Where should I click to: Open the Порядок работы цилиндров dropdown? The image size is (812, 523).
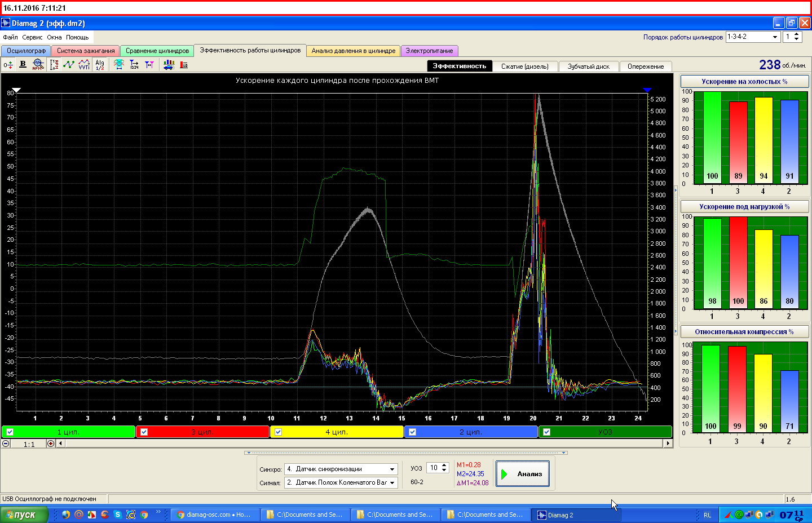pyautogui.click(x=775, y=37)
